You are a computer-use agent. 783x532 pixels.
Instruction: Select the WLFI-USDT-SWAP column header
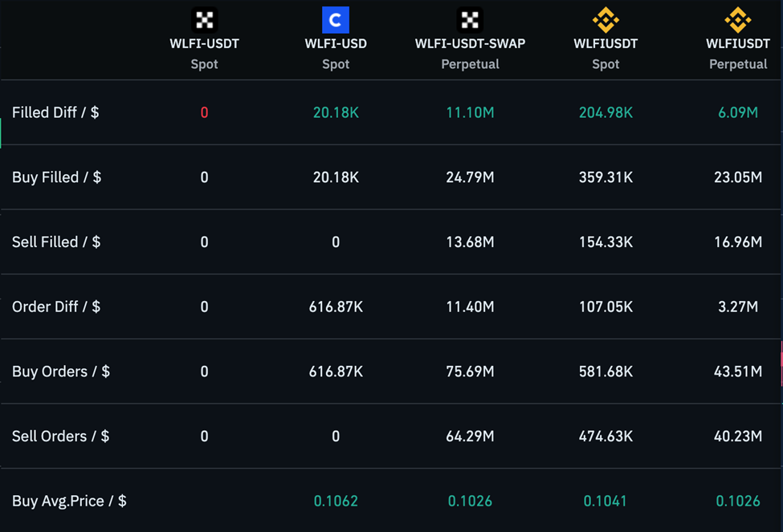click(x=470, y=43)
